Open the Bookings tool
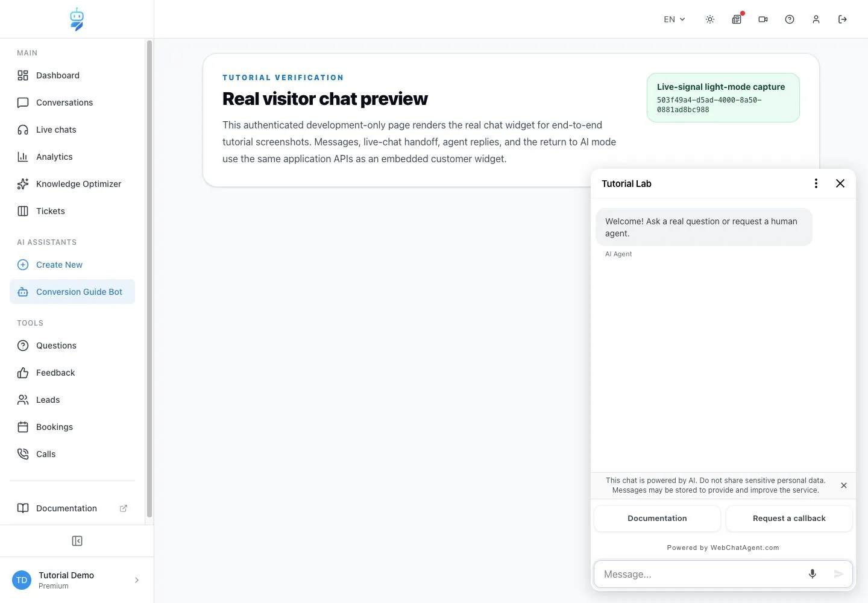 pyautogui.click(x=72, y=427)
